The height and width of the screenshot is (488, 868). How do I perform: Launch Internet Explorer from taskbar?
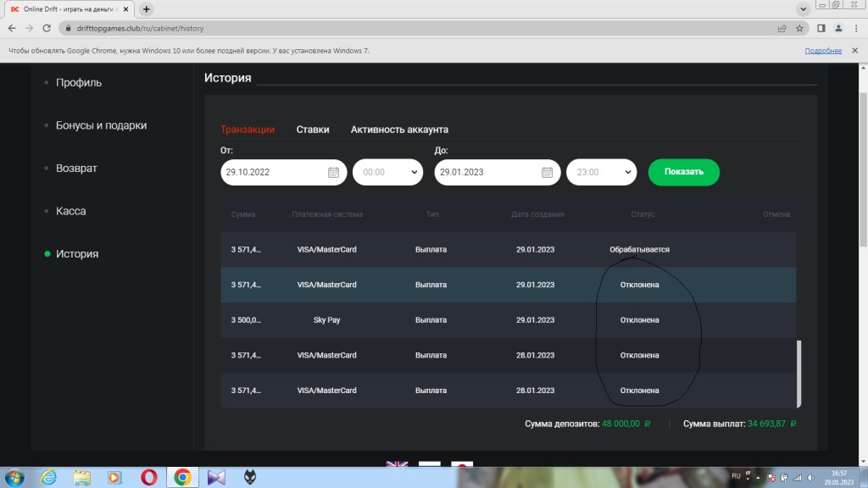click(x=48, y=477)
